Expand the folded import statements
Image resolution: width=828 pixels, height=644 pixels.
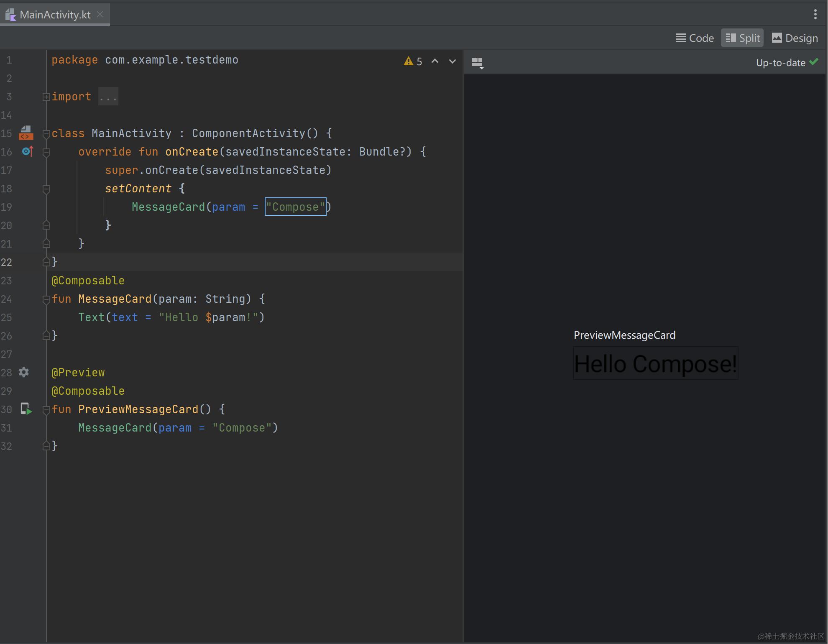(46, 97)
